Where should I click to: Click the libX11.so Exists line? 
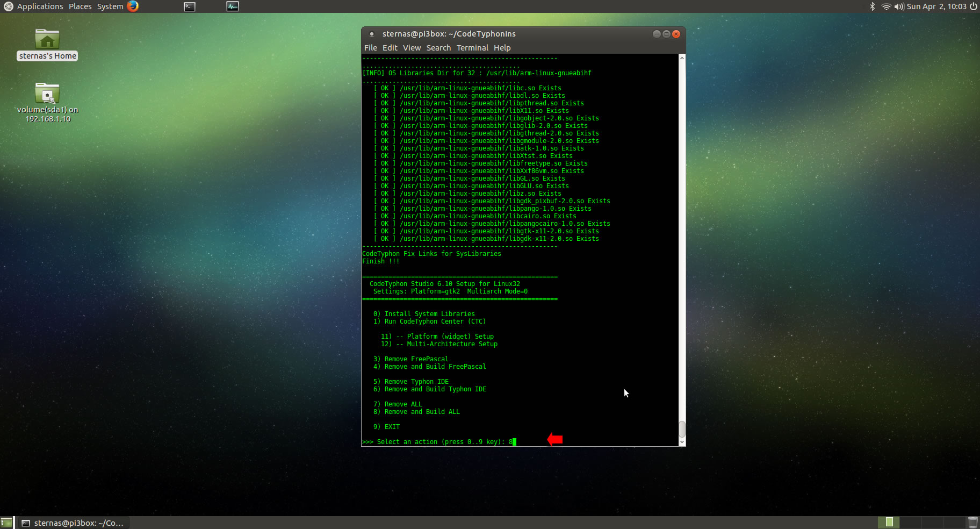click(x=471, y=111)
